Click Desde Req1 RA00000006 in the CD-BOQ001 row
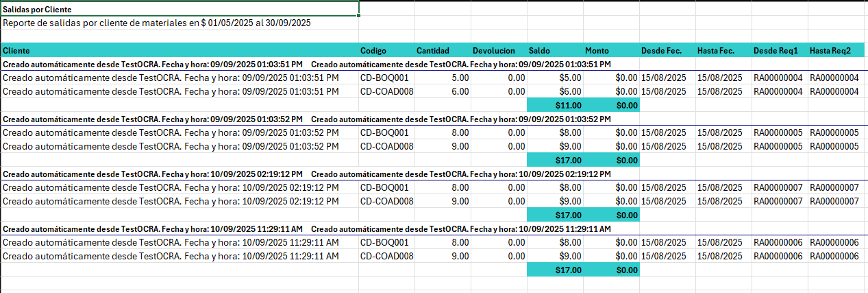This screenshot has height=293, width=868. [780, 242]
